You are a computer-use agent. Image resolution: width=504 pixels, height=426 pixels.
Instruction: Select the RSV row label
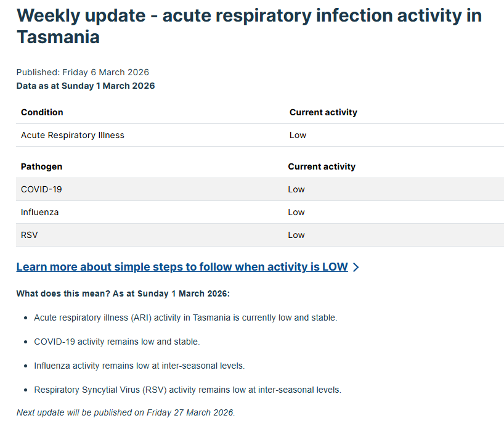30,235
